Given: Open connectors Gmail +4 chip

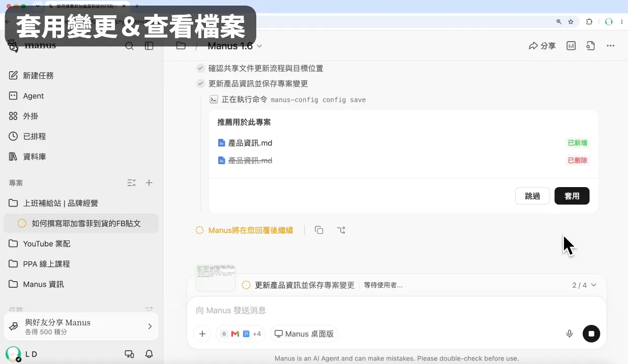Looking at the screenshot, I should coord(241,334).
